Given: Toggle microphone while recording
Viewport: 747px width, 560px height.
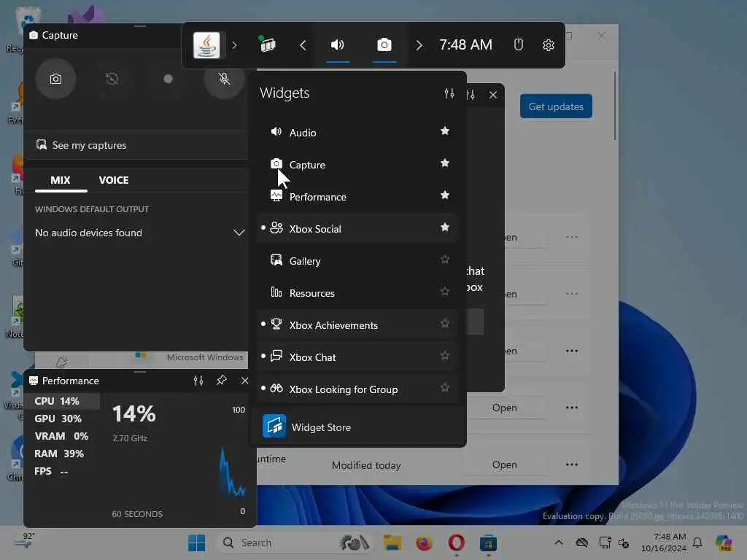Looking at the screenshot, I should point(224,79).
